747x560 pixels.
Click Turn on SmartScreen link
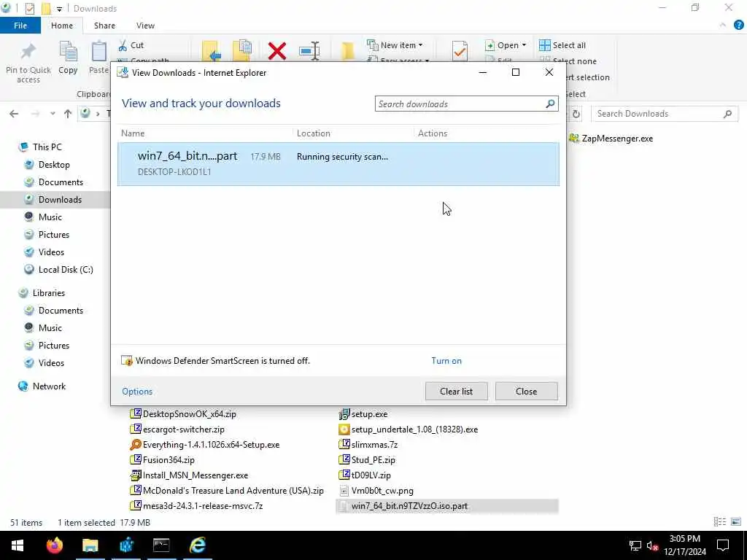pyautogui.click(x=446, y=361)
